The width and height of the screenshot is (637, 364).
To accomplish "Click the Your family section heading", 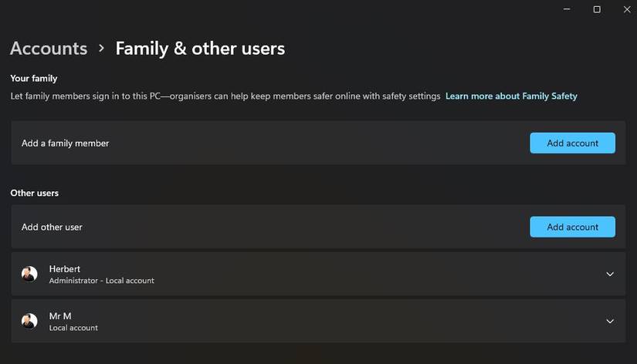I will pos(34,78).
